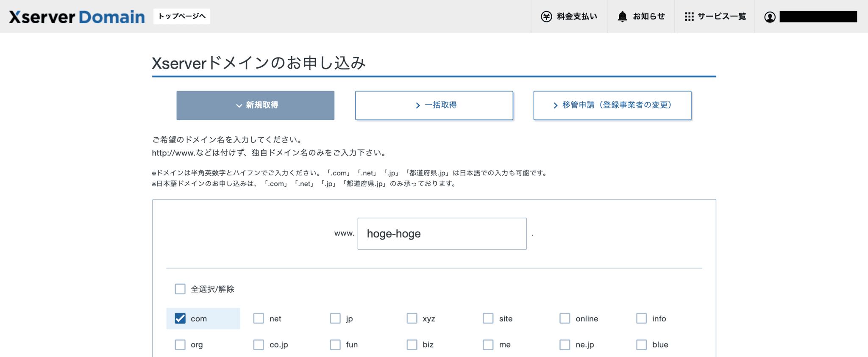Screen dimensions: 868x357
Task: Check the ne.jp domain checkbox
Action: 565,345
